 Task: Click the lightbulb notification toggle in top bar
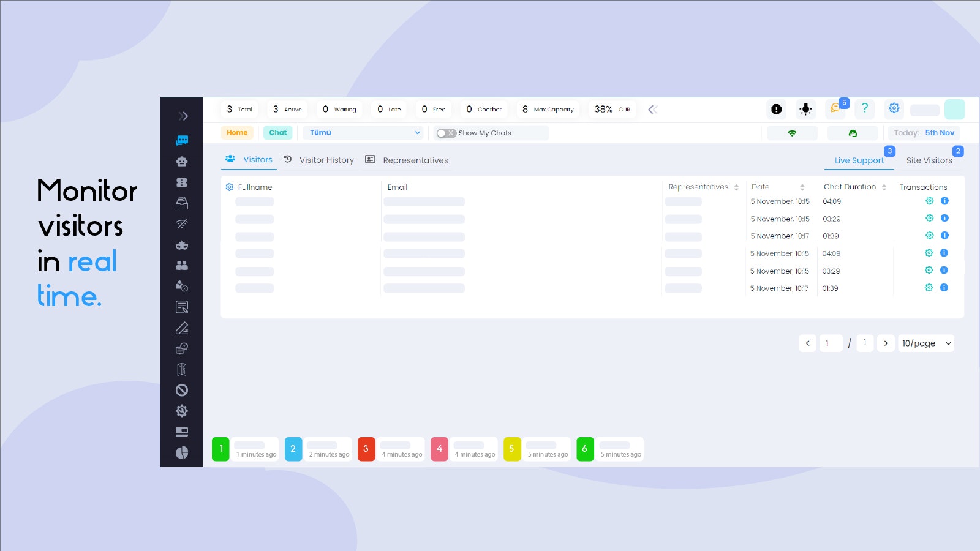805,109
